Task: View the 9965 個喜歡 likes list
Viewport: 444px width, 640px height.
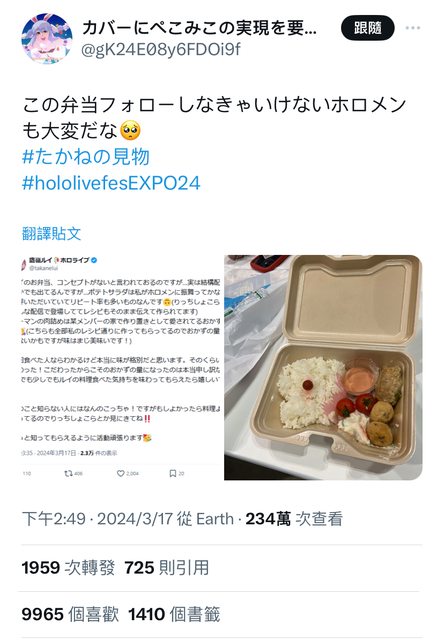Action: (x=70, y=614)
